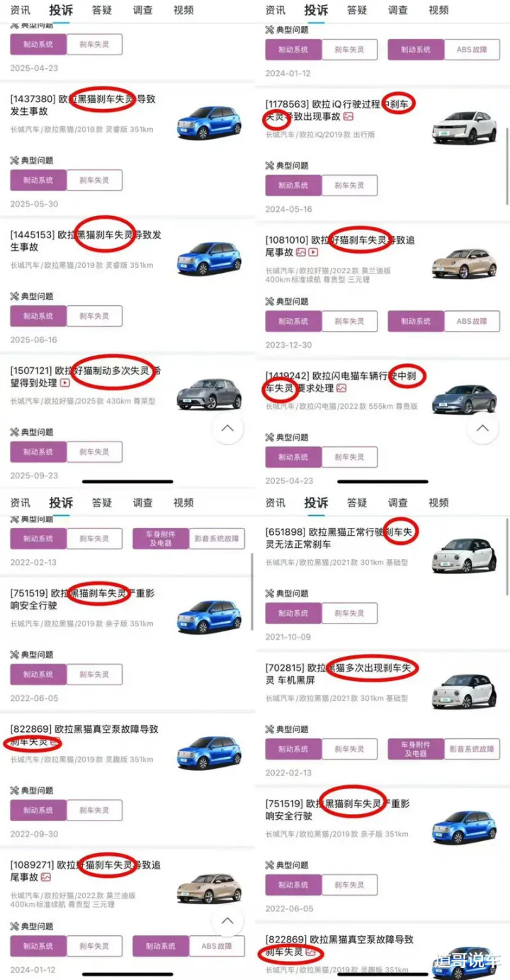Switch to 答疑 tab in top-left screenshot
This screenshot has height=980, width=510.
coord(102,10)
